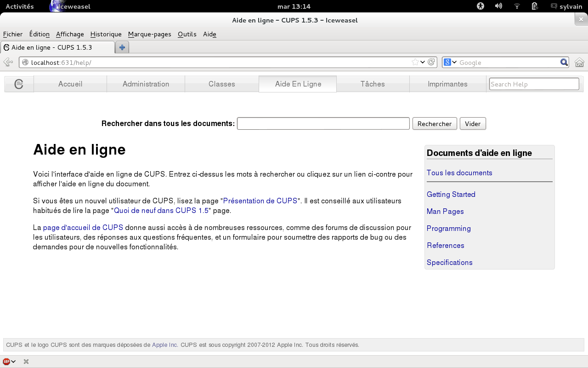This screenshot has height=368, width=588.
Task: Click the home button in the browser toolbar
Action: (x=579, y=63)
